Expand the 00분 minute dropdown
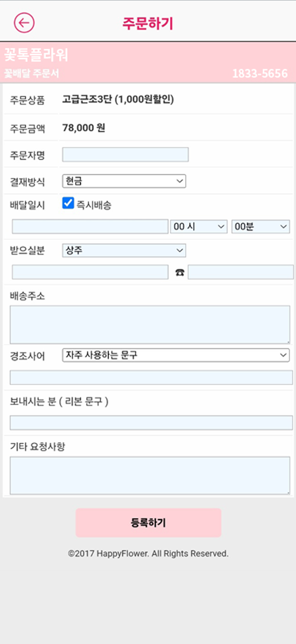Image resolution: width=296 pixels, height=644 pixels. [260, 227]
